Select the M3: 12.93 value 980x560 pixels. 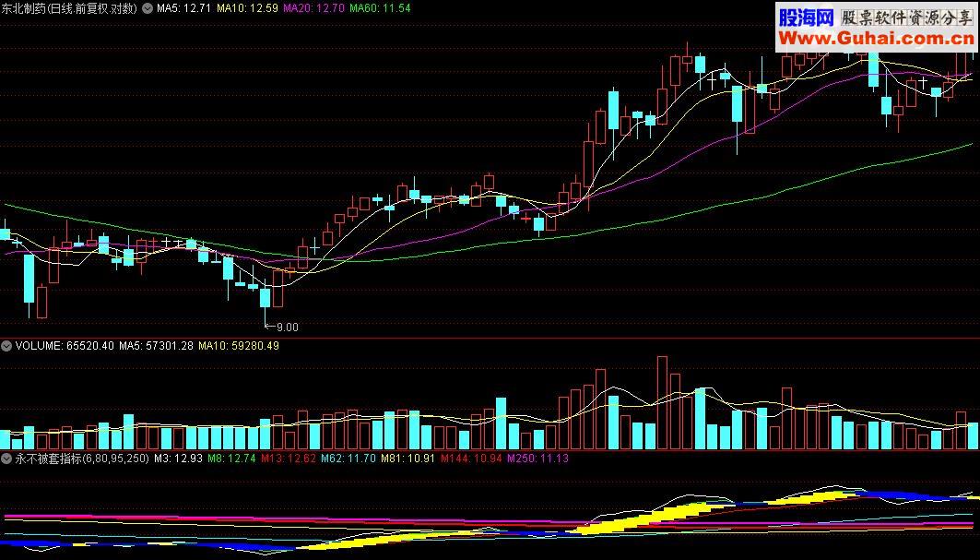point(178,459)
